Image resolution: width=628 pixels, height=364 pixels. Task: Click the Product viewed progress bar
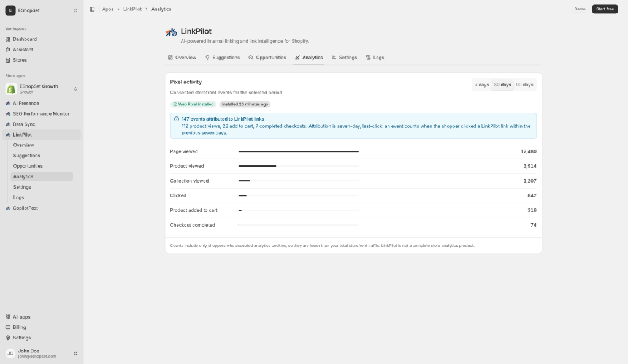299,166
